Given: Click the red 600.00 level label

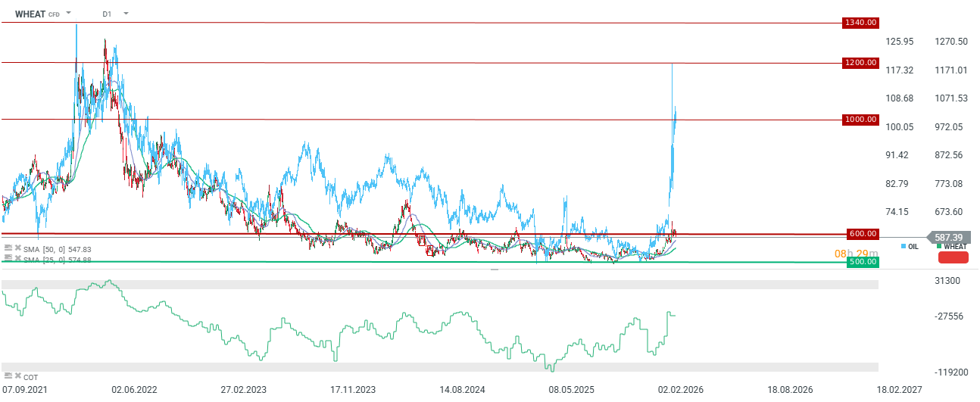Looking at the screenshot, I should (860, 234).
